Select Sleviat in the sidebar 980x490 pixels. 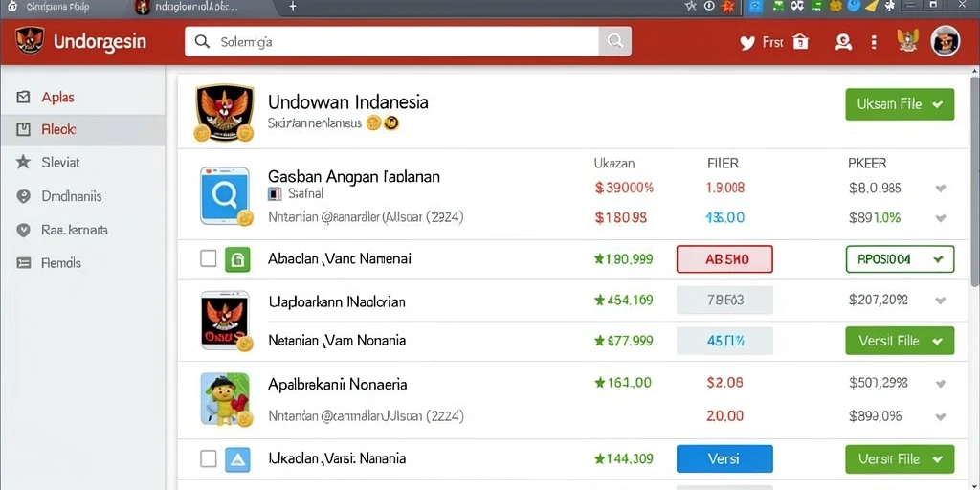pyautogui.click(x=82, y=163)
